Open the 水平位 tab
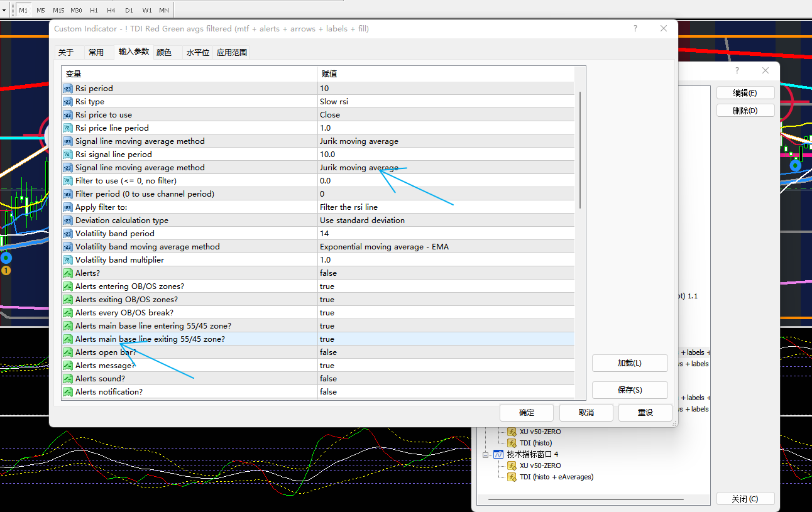This screenshot has width=812, height=512. (x=198, y=53)
